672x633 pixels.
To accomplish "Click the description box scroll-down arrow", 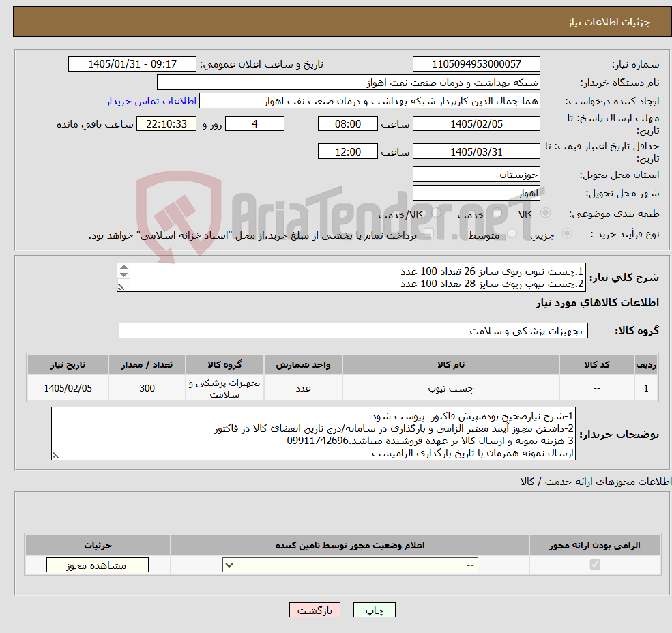I will 124,275.
